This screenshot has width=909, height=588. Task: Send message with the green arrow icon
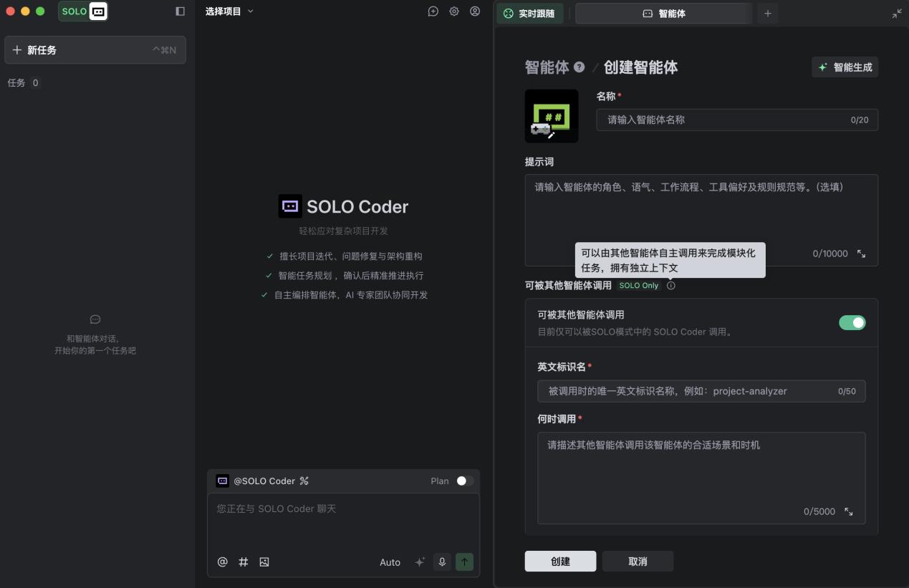pyautogui.click(x=464, y=562)
